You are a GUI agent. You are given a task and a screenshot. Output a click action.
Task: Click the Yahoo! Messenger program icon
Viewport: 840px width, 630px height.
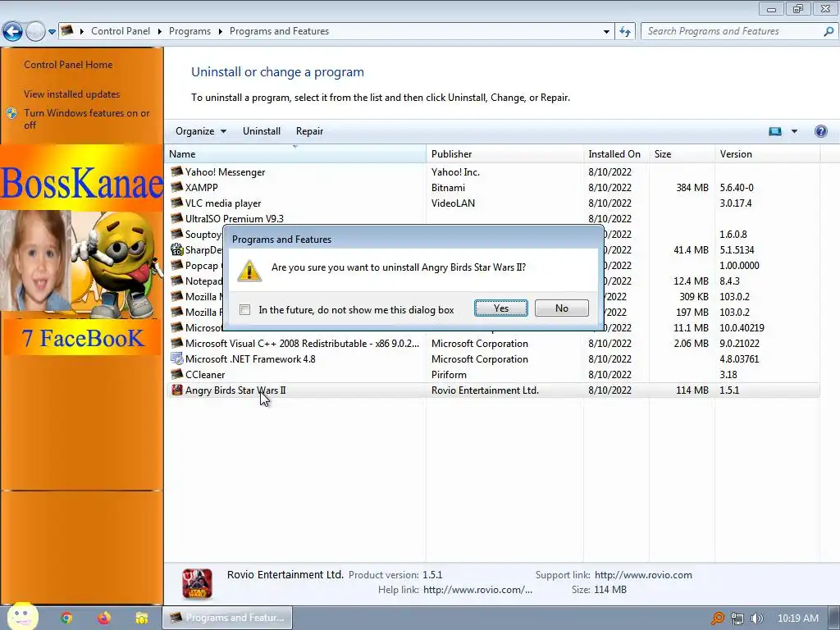point(176,171)
